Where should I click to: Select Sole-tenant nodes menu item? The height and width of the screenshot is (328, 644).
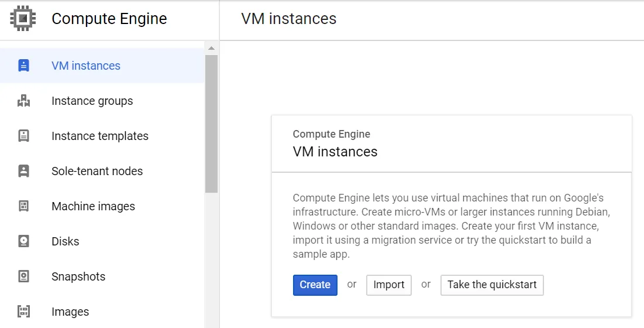pyautogui.click(x=102, y=171)
